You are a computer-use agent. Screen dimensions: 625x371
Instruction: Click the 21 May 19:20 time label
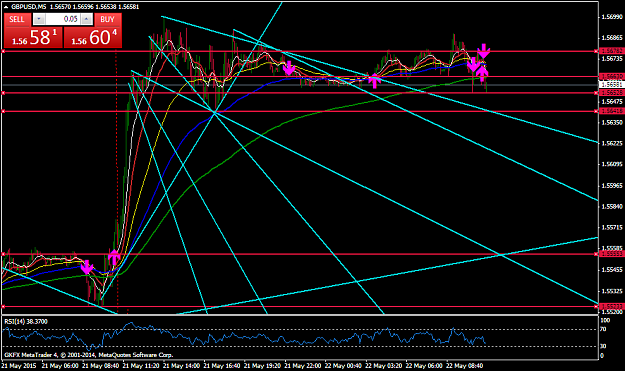262,365
